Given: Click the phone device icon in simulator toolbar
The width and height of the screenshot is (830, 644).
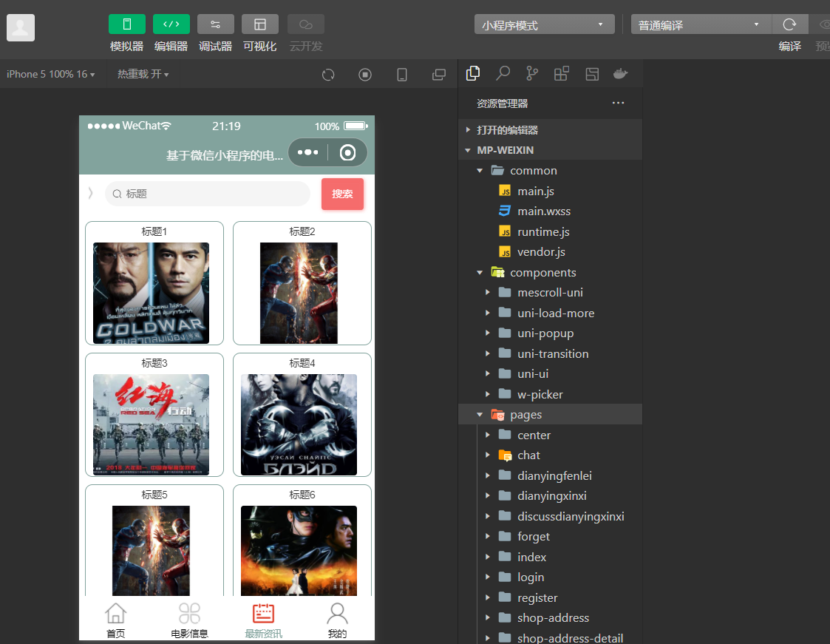Looking at the screenshot, I should 402,75.
